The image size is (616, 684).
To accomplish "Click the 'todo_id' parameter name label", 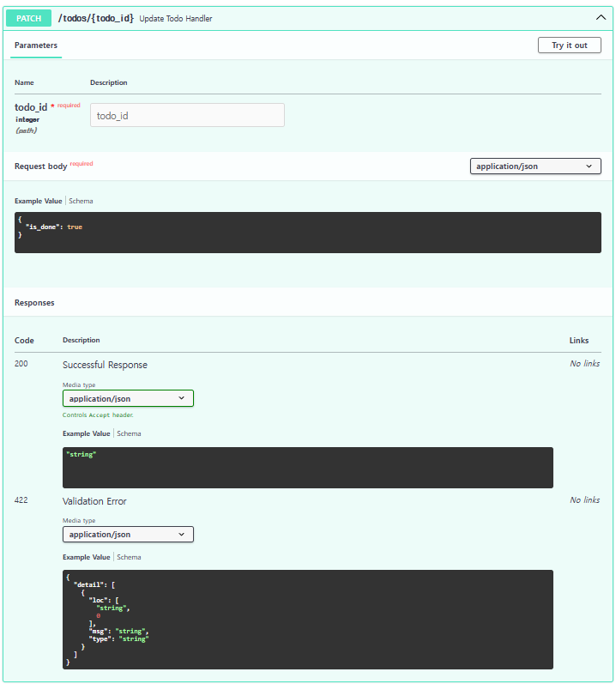I will pyautogui.click(x=31, y=107).
